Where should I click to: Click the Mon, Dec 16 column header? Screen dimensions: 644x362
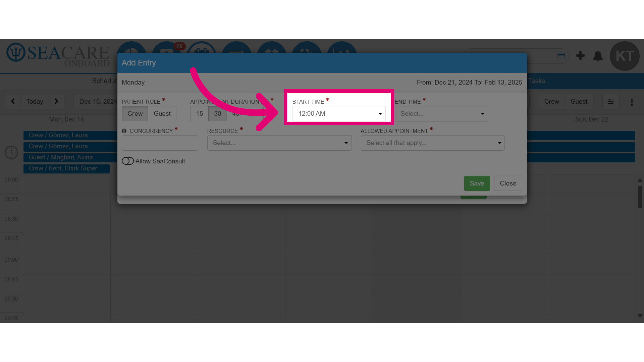pos(67,119)
